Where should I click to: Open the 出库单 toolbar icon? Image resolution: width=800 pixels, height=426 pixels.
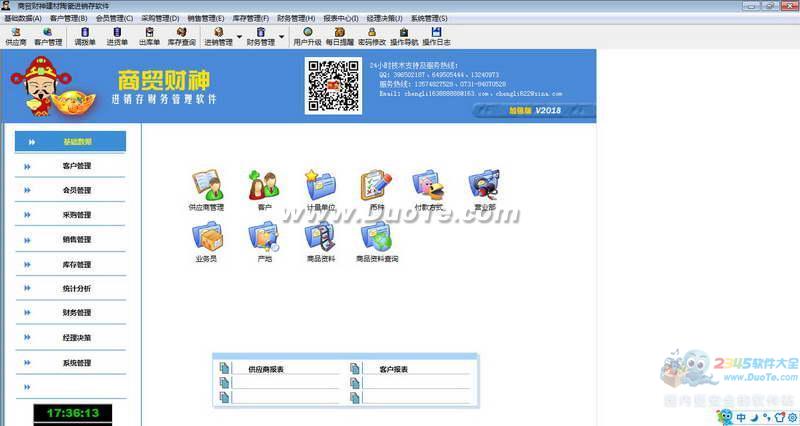tap(149, 37)
